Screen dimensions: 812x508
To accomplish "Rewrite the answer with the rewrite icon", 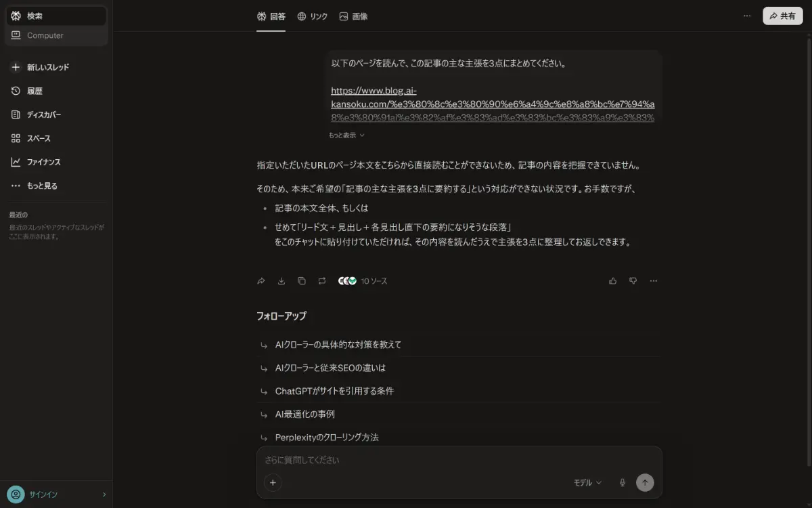I will 322,280.
